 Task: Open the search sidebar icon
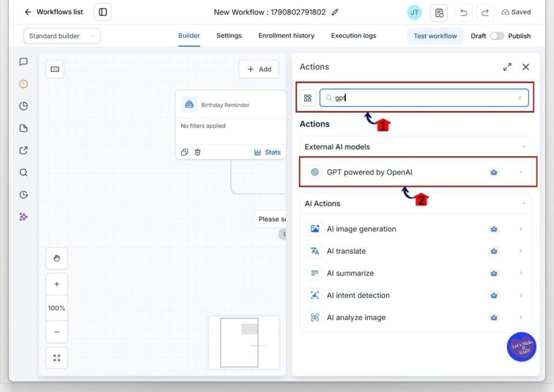pos(23,172)
